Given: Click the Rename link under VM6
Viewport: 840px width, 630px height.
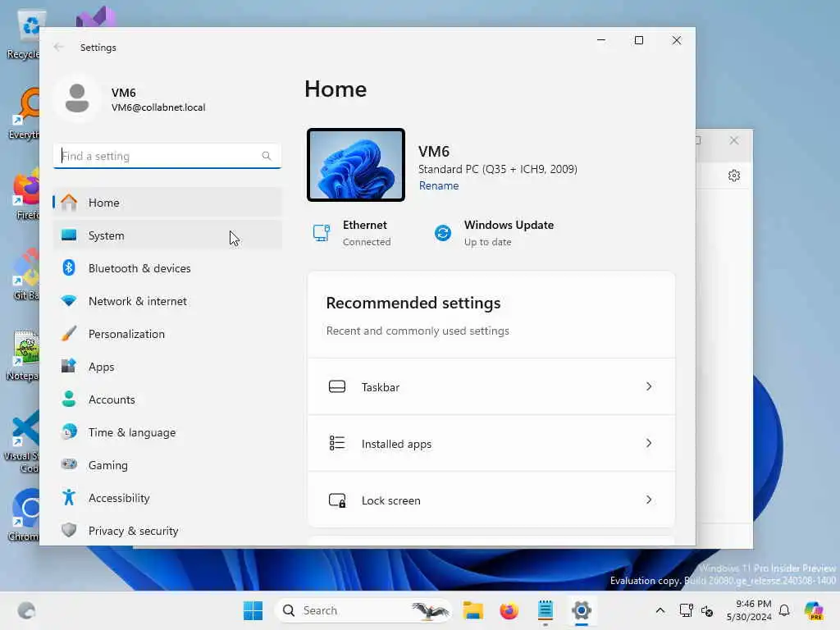Looking at the screenshot, I should click(x=439, y=186).
